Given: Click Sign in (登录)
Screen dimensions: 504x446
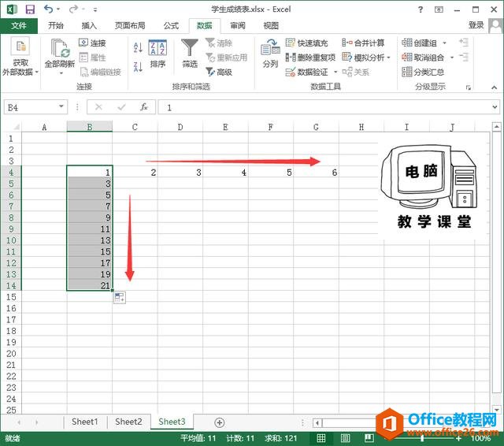Looking at the screenshot, I should [476, 25].
